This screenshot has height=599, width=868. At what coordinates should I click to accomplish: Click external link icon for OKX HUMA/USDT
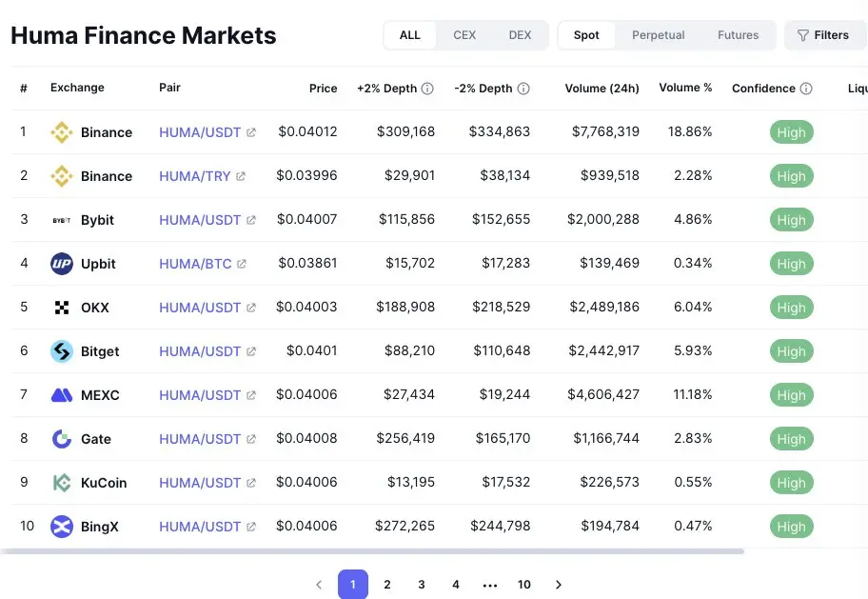pyautogui.click(x=250, y=308)
